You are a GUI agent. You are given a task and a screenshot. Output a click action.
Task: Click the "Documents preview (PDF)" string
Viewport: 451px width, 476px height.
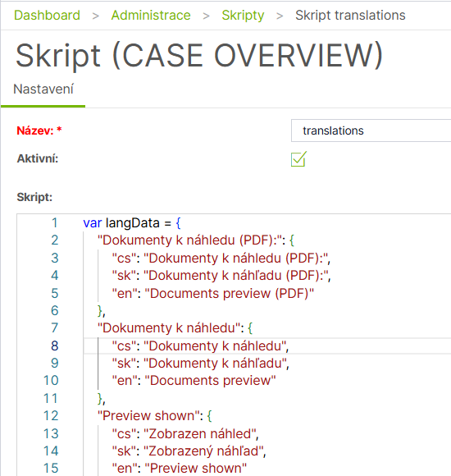229,293
